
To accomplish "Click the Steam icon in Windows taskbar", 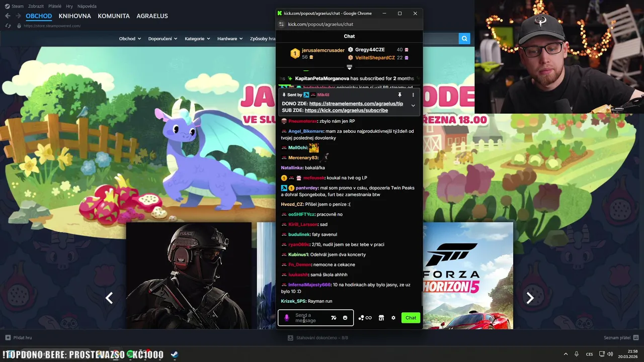I will coord(174,354).
